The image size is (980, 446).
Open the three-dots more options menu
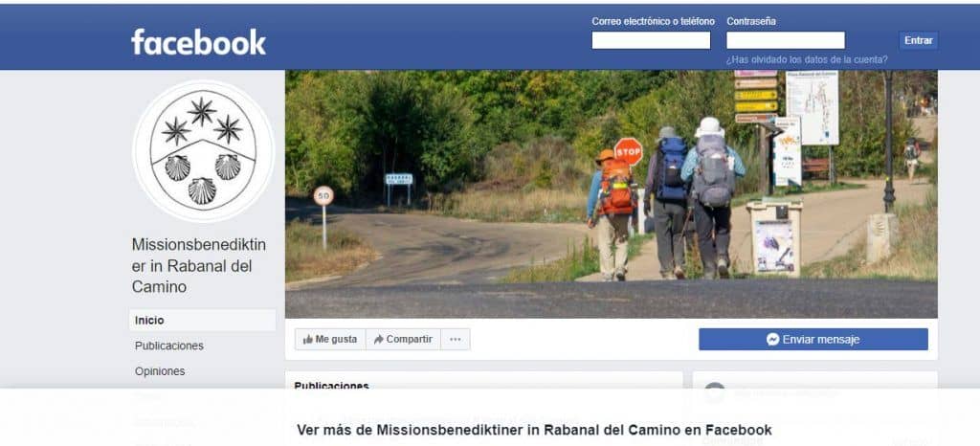tap(455, 339)
